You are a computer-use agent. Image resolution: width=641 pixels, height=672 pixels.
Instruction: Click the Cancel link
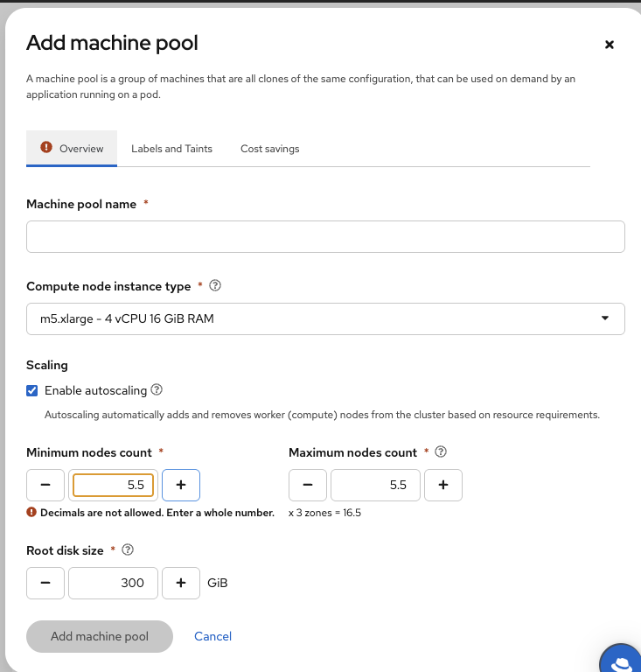(213, 636)
